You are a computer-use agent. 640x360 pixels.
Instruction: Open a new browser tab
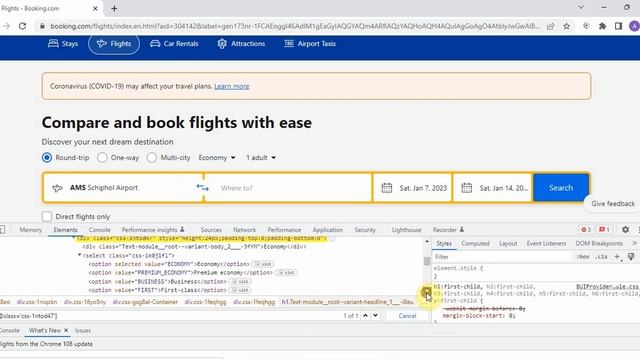114,8
